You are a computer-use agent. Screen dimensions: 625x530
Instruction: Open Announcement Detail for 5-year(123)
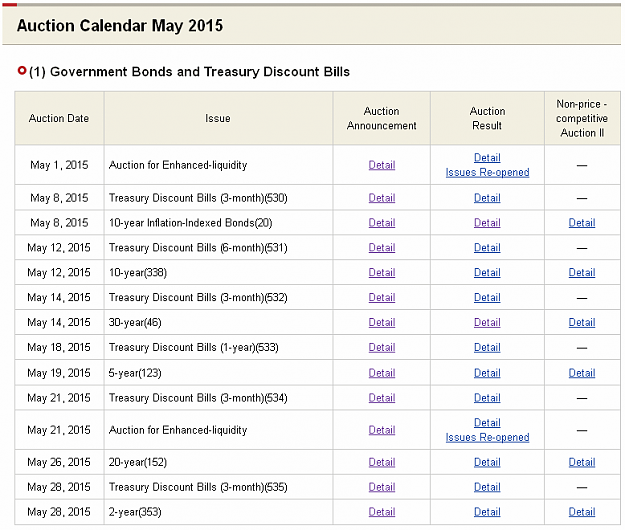[x=381, y=373]
